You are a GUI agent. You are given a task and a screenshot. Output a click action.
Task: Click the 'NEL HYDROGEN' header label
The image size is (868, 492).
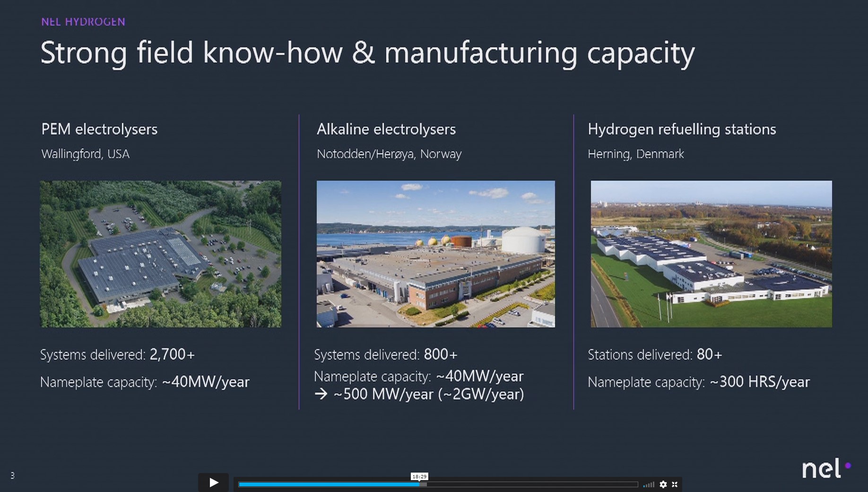click(83, 22)
